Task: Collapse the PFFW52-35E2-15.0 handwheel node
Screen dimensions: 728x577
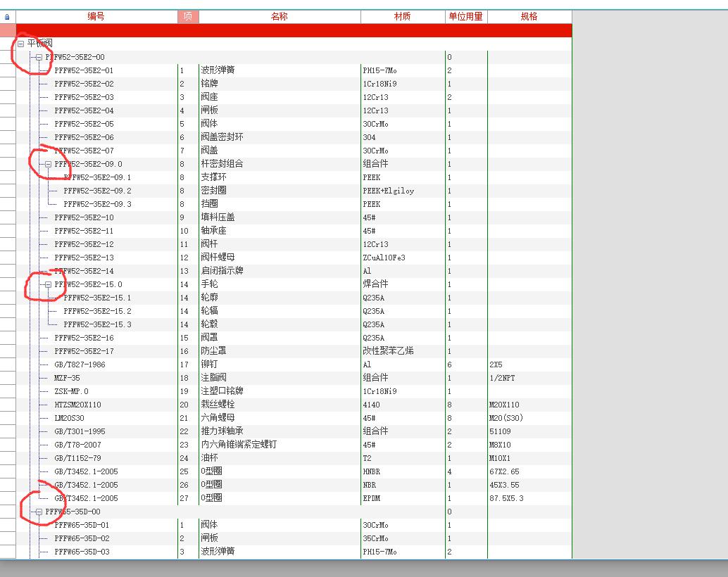Action: point(48,284)
